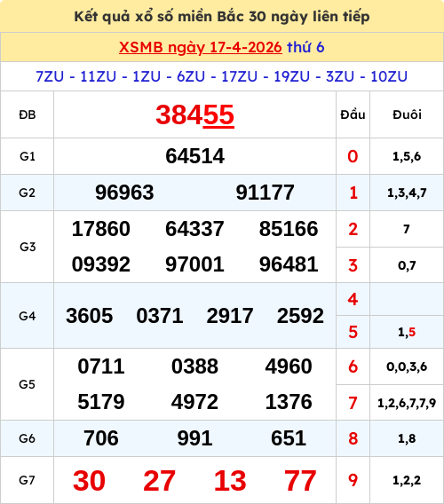Select G6 number 706

coord(101,438)
